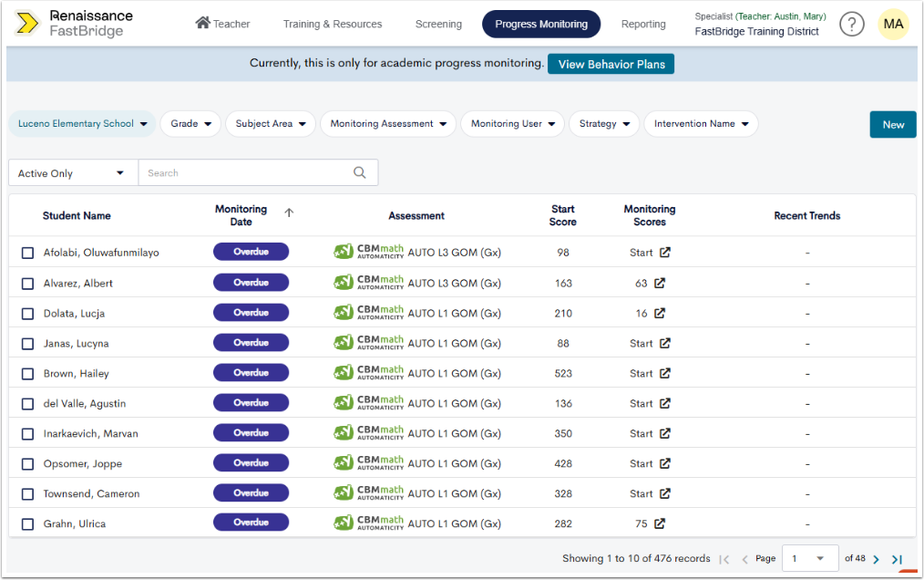Viewport: 924px width, 580px height.
Task: Open the Intervention Name filter
Action: 701,124
